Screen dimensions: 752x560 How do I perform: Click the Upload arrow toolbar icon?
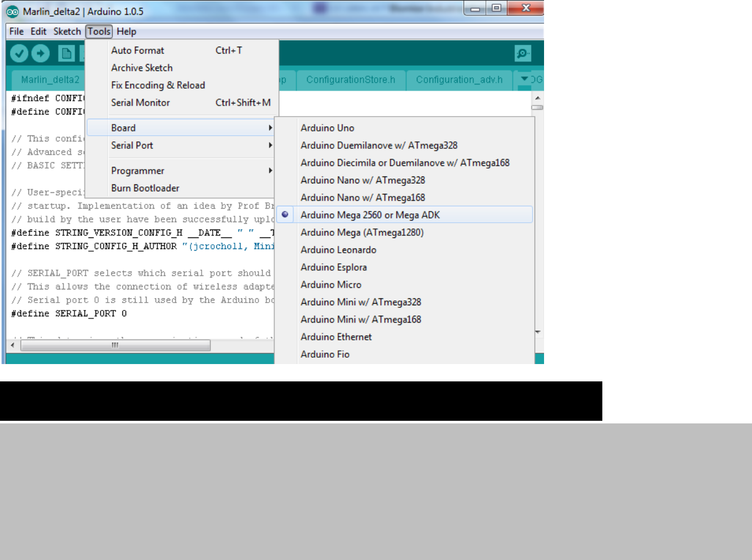[40, 53]
